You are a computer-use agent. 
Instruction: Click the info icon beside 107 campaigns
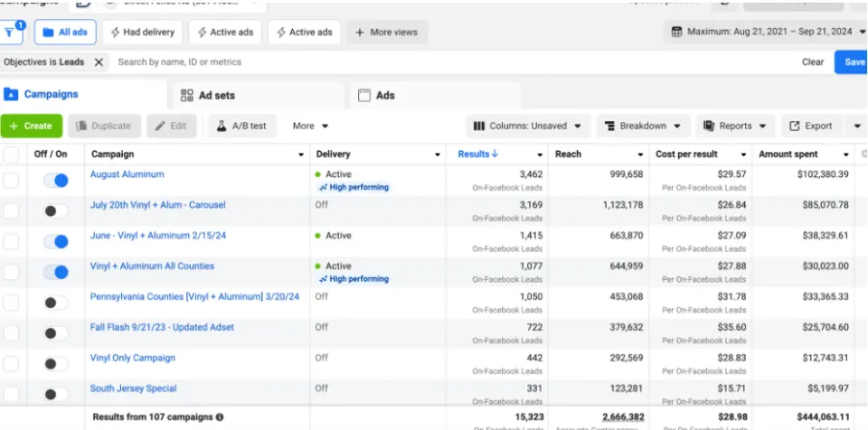tap(220, 416)
